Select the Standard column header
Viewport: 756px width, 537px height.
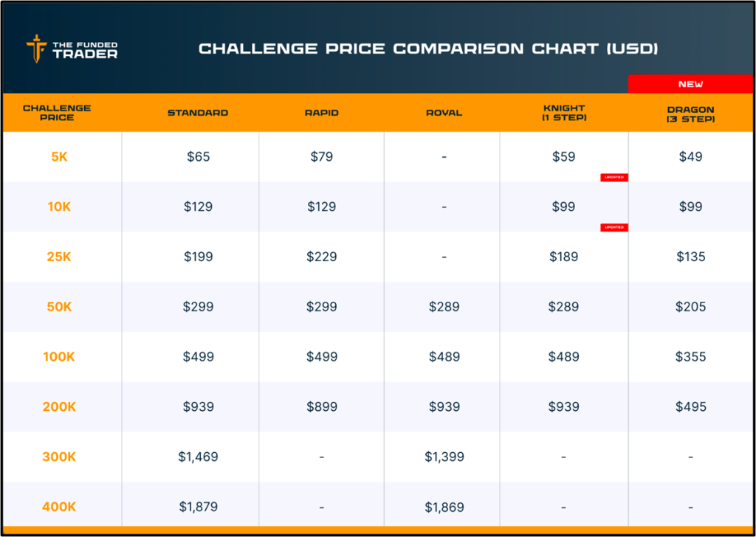(x=198, y=113)
